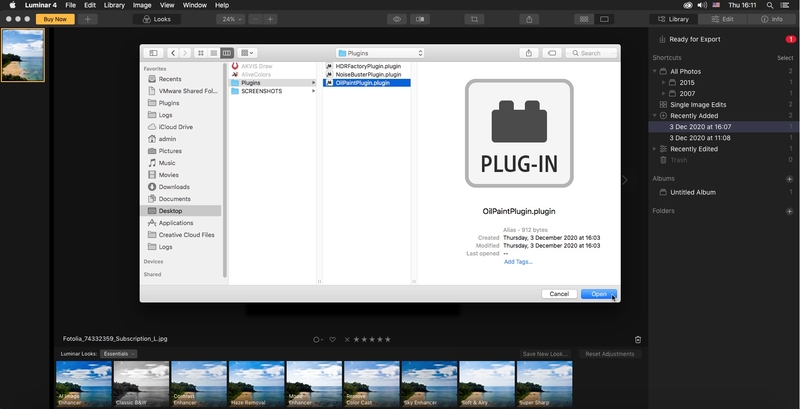Switch to gallery grid view icon
This screenshot has height=409, width=800.
pos(584,19)
